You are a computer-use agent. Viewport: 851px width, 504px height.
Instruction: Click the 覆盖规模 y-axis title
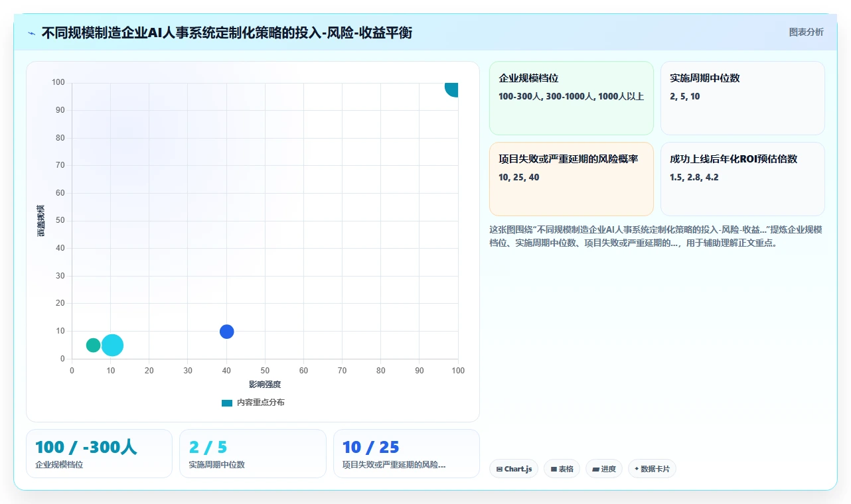pyautogui.click(x=41, y=221)
